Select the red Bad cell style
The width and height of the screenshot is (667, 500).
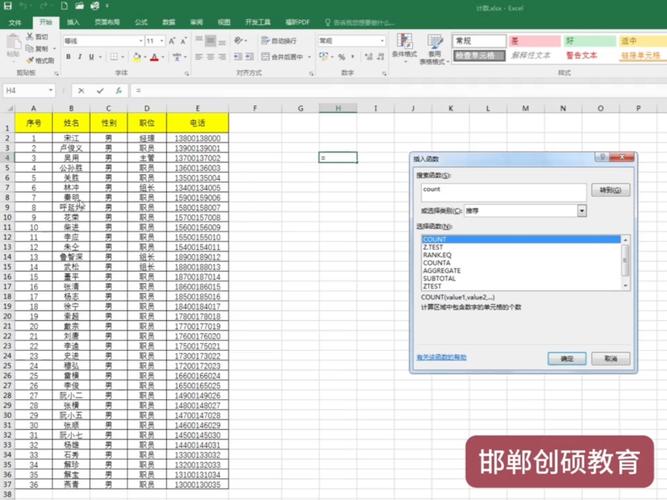[535, 41]
